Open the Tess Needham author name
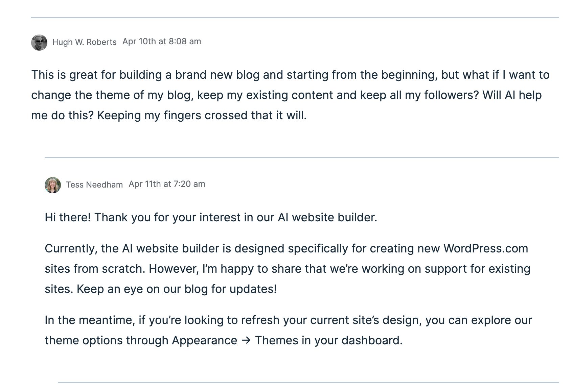The height and width of the screenshot is (392, 573). [x=94, y=185]
